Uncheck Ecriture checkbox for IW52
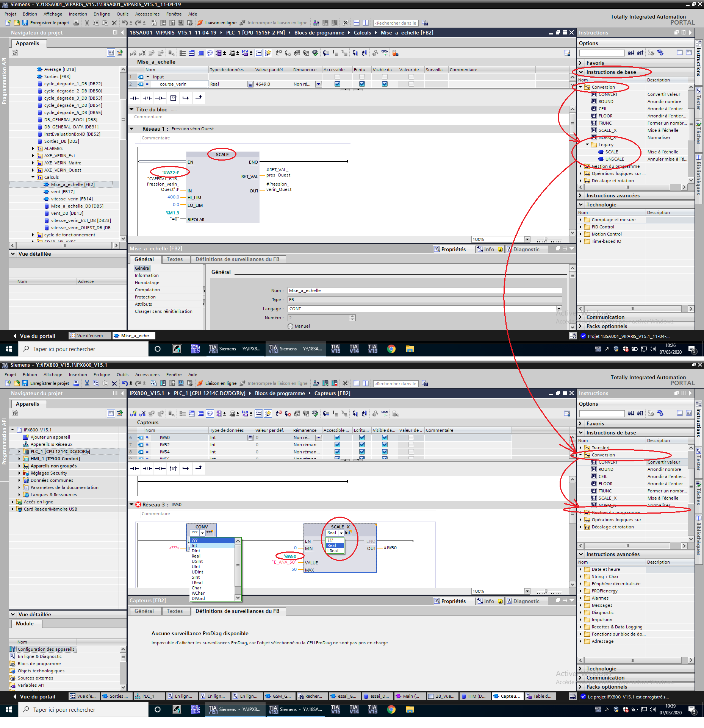Image resolution: width=704 pixels, height=728 pixels. click(x=362, y=445)
